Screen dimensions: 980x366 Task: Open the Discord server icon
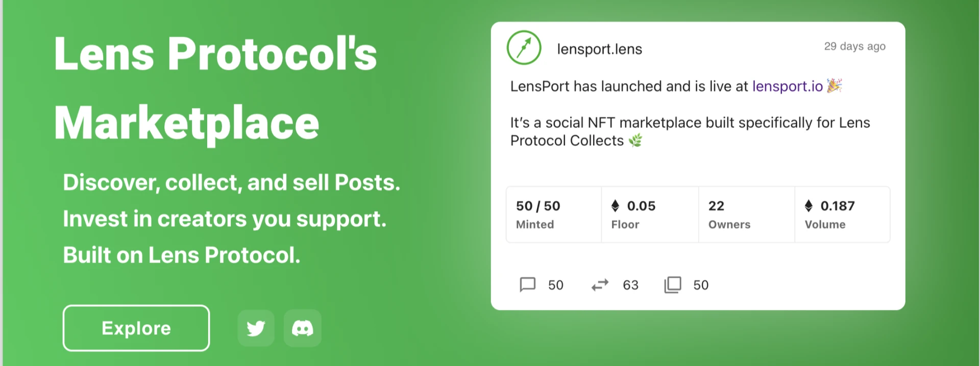(303, 328)
